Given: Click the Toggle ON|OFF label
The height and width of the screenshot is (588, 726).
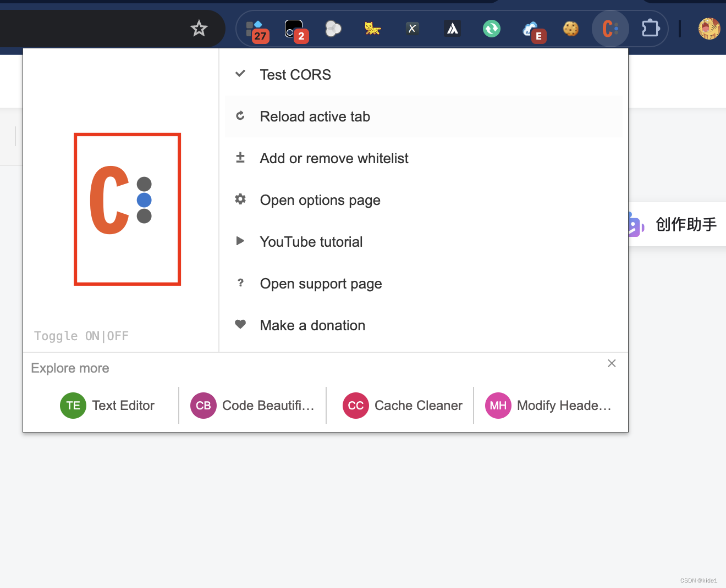Looking at the screenshot, I should pos(81,336).
